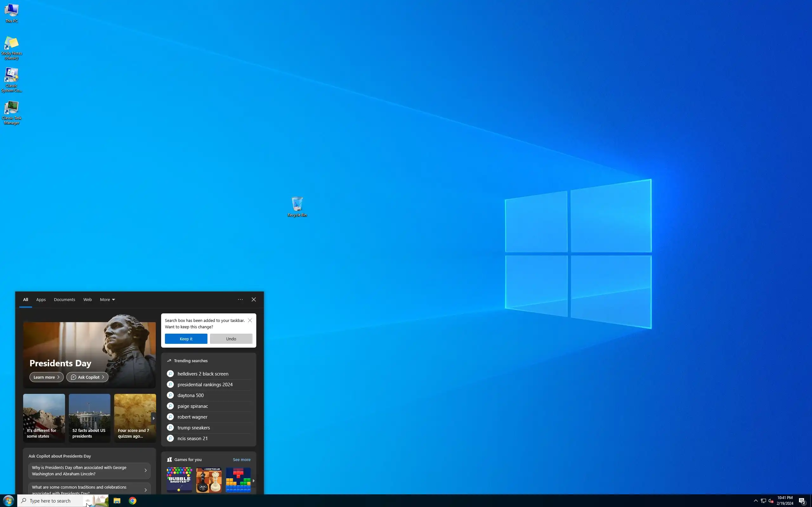Launch Google Chrome from the taskbar
This screenshot has height=507, width=812.
pyautogui.click(x=133, y=500)
